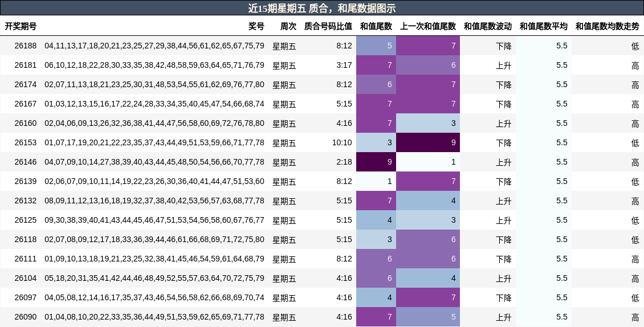Select draw number 26111
The width and height of the screenshot is (644, 327).
pos(26,259)
